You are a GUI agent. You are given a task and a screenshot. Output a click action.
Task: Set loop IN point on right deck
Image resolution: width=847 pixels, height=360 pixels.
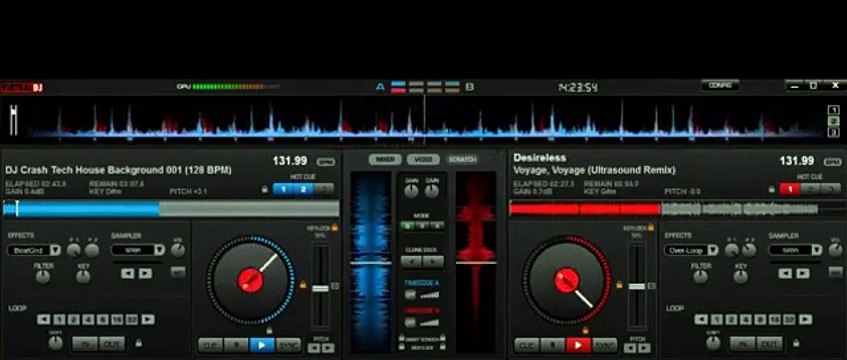tap(743, 343)
